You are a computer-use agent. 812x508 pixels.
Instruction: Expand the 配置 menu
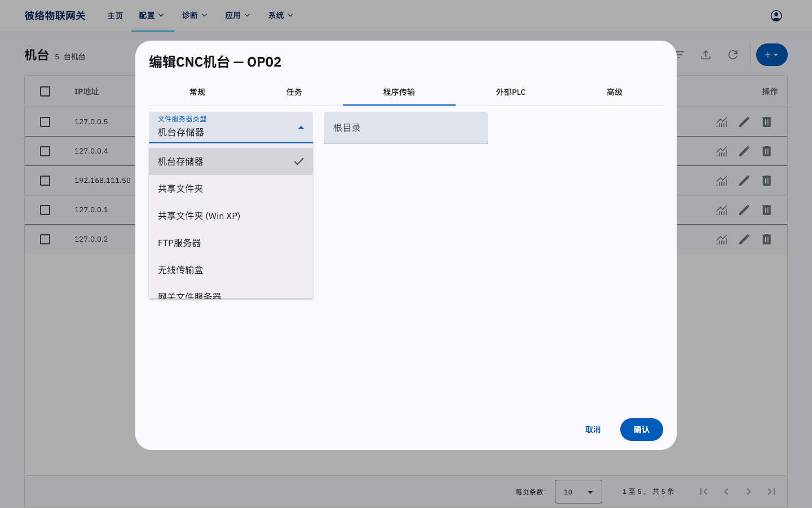(x=152, y=15)
